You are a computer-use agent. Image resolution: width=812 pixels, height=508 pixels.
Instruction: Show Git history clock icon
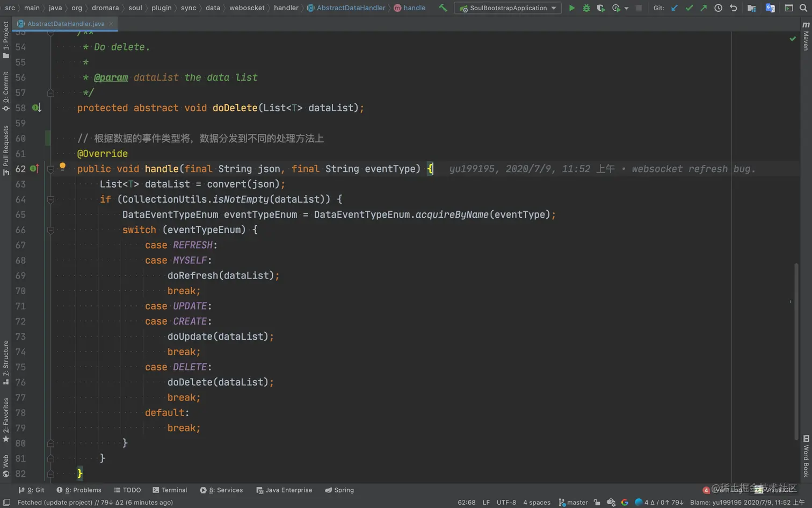coord(719,8)
